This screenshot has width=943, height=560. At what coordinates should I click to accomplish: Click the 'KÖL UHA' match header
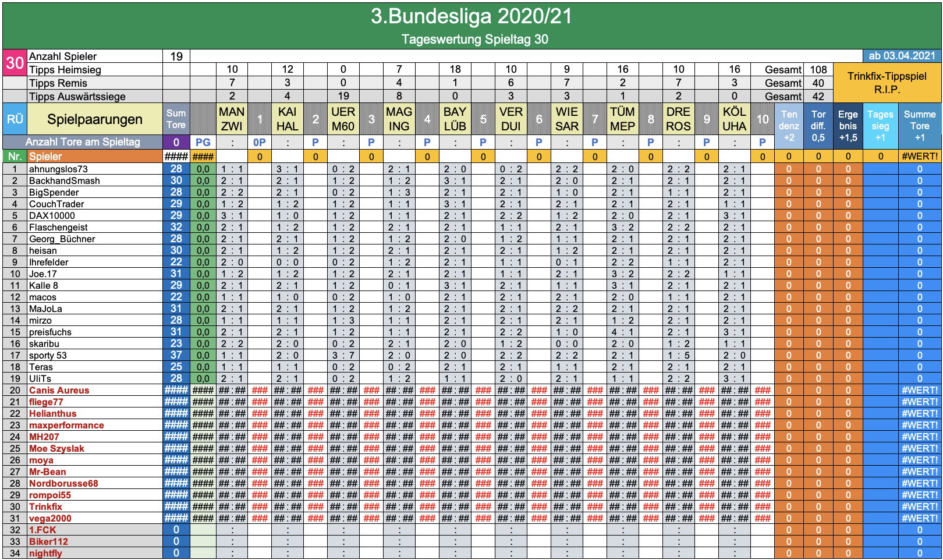(x=735, y=119)
